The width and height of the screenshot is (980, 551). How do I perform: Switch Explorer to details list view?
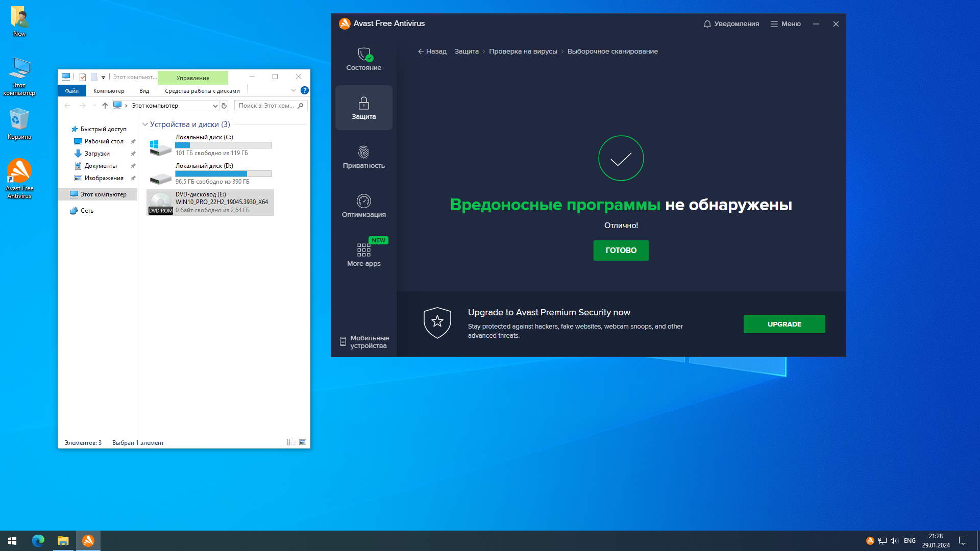(x=291, y=442)
